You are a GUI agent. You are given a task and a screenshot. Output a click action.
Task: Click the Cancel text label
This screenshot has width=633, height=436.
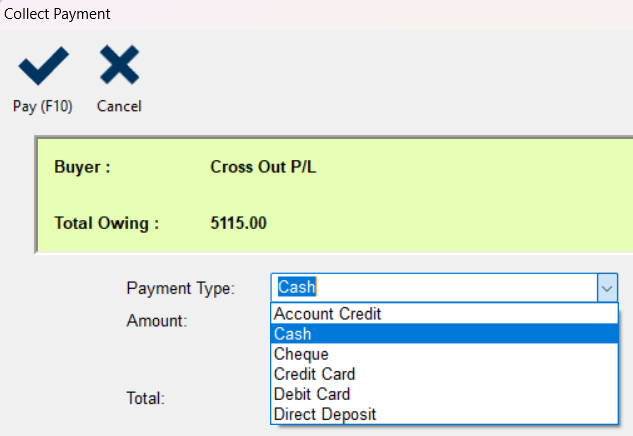119,106
